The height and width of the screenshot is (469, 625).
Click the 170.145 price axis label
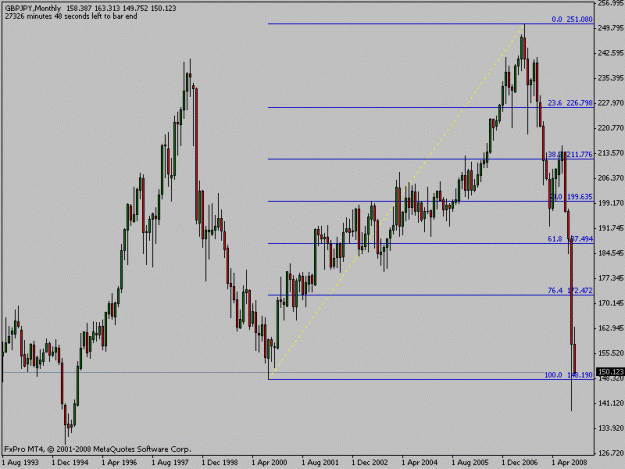(611, 303)
